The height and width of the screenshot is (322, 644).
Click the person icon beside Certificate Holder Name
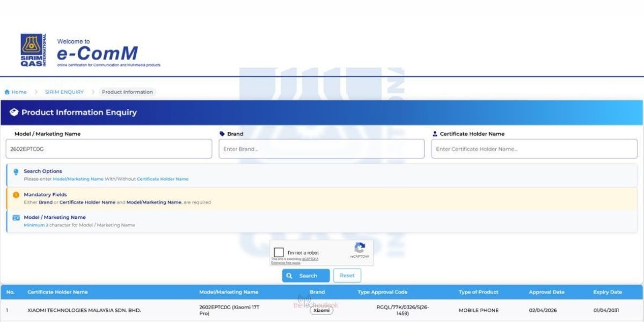435,134
